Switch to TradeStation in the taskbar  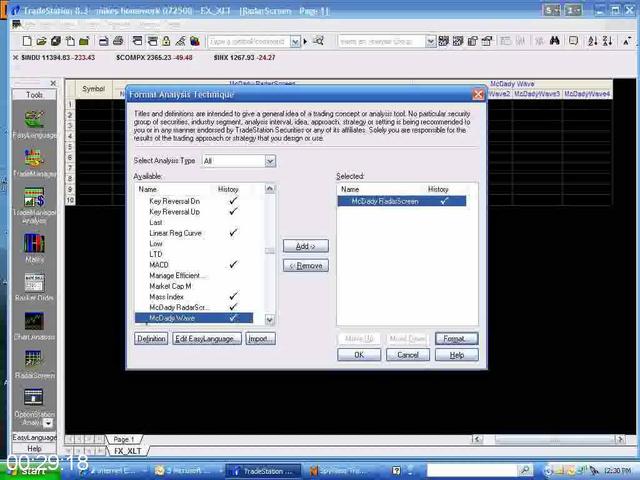pos(263,471)
